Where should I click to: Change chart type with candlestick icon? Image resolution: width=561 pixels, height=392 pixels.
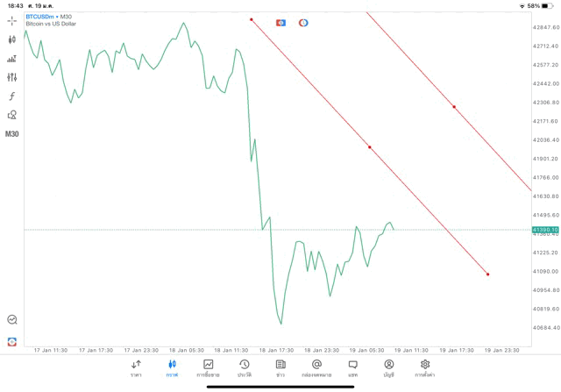click(x=12, y=39)
